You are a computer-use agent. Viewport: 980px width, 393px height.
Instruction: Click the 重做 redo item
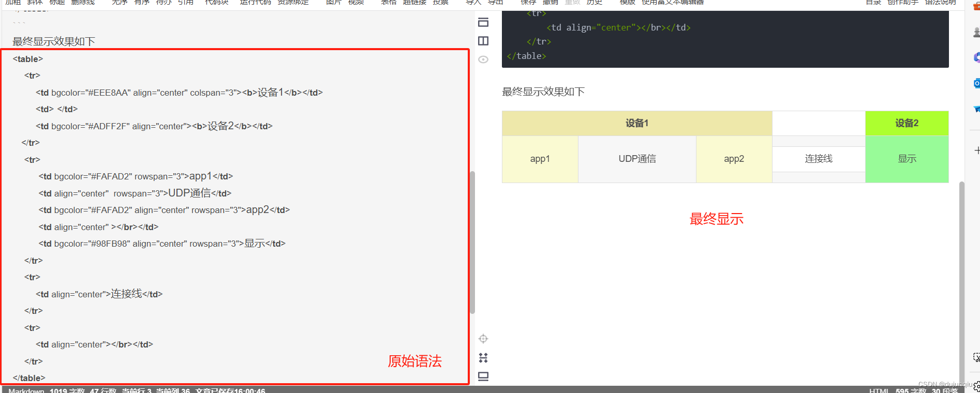click(572, 3)
